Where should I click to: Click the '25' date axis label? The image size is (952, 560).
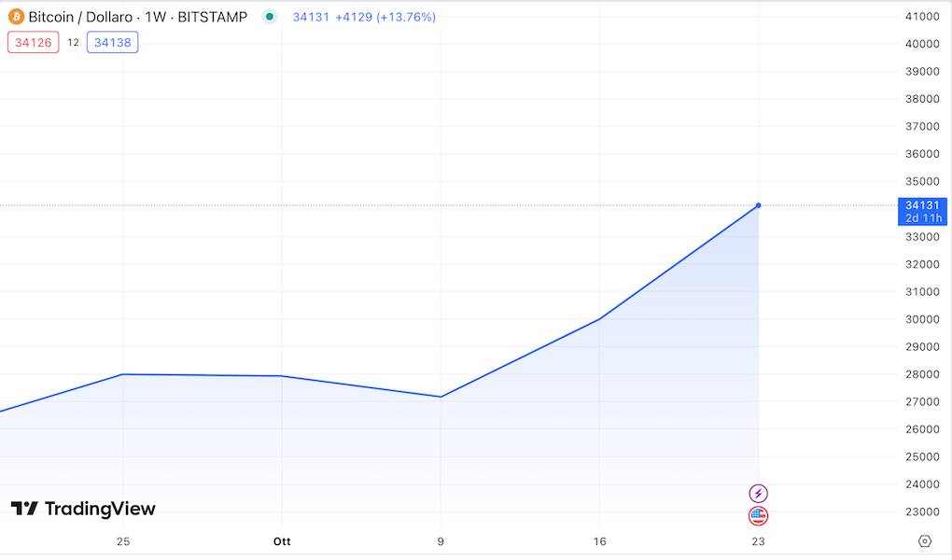click(123, 541)
